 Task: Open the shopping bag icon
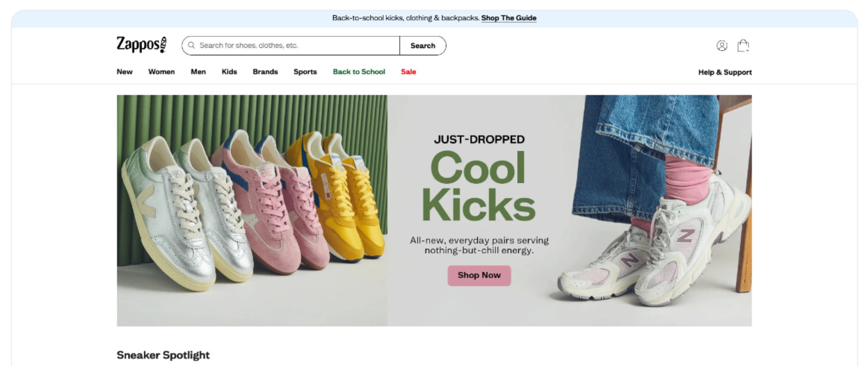743,46
